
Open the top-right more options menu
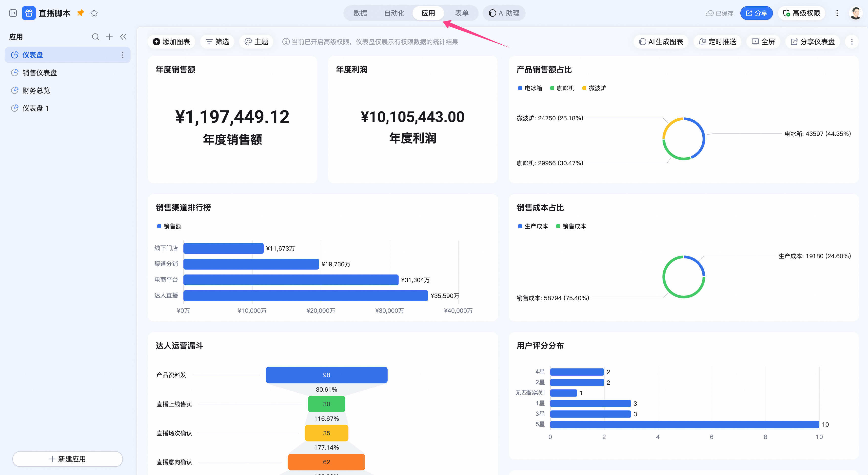point(837,13)
